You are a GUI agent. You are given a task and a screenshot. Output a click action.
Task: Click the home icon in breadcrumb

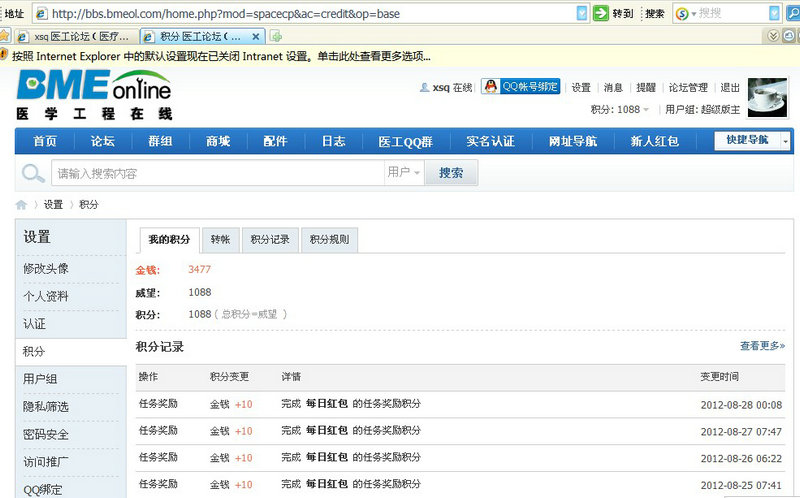21,204
